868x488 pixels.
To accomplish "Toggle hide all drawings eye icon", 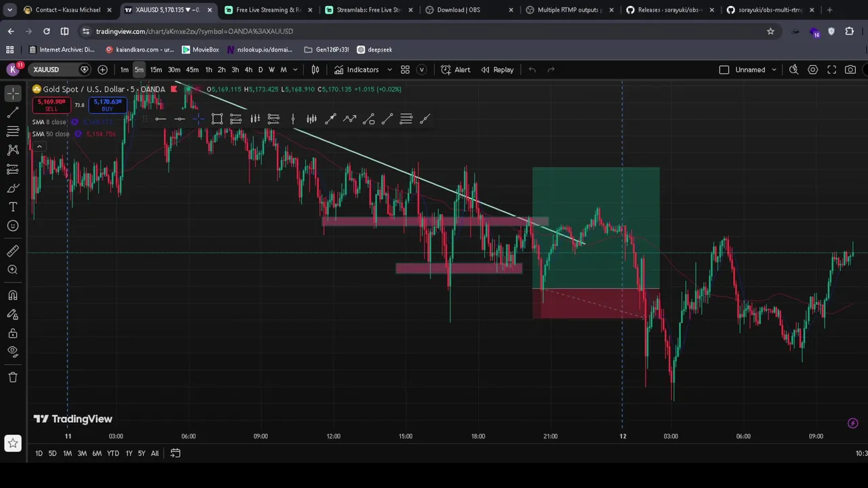I will (13, 352).
